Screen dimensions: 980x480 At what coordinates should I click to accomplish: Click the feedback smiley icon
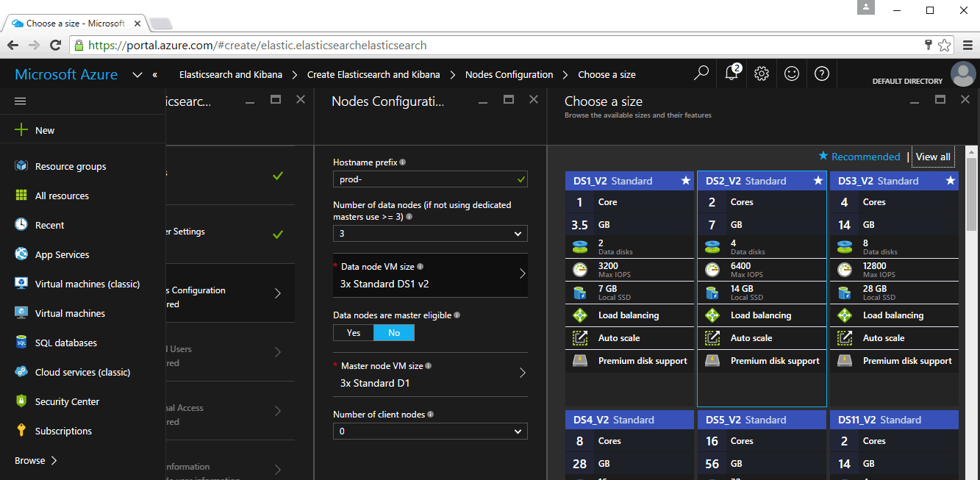coord(792,74)
